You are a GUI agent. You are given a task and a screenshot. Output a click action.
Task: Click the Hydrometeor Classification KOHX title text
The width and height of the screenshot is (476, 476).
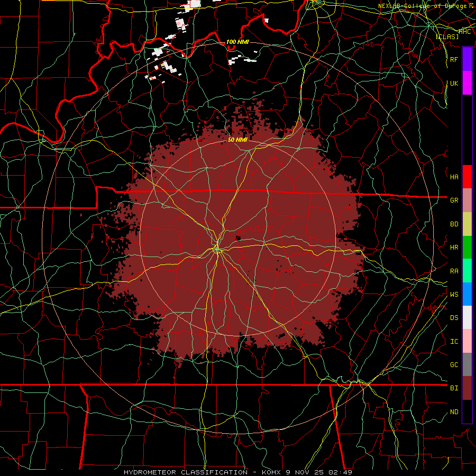point(238,472)
